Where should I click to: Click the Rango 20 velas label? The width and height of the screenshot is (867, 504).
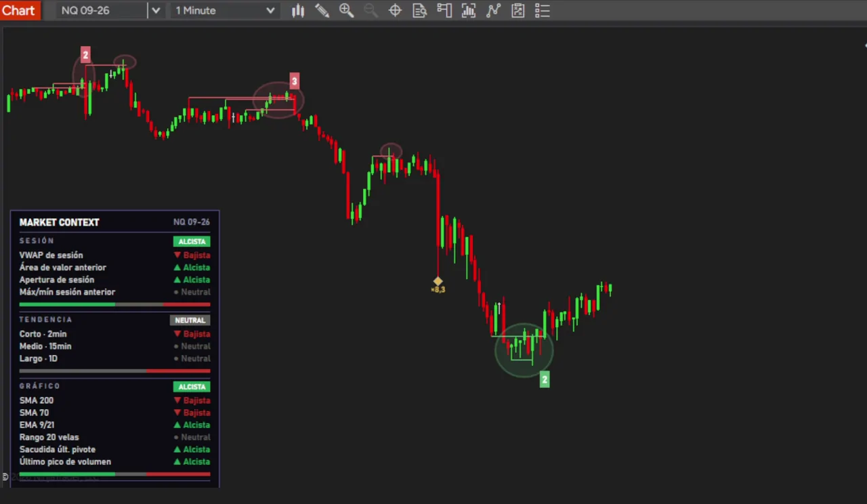(x=49, y=437)
